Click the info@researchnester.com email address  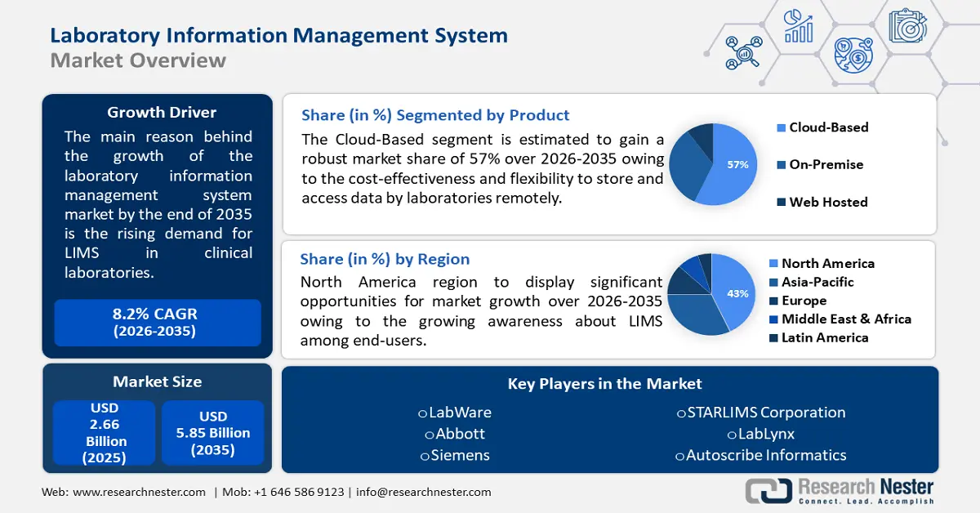423,492
